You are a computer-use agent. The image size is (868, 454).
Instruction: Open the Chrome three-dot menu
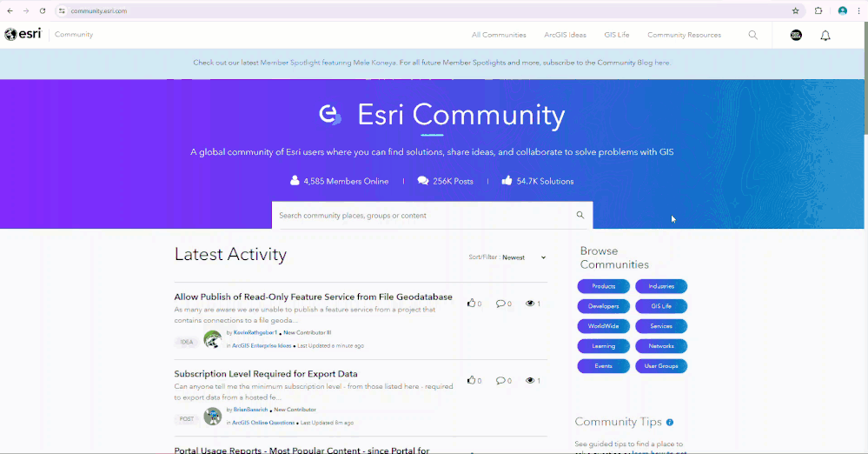pos(859,10)
